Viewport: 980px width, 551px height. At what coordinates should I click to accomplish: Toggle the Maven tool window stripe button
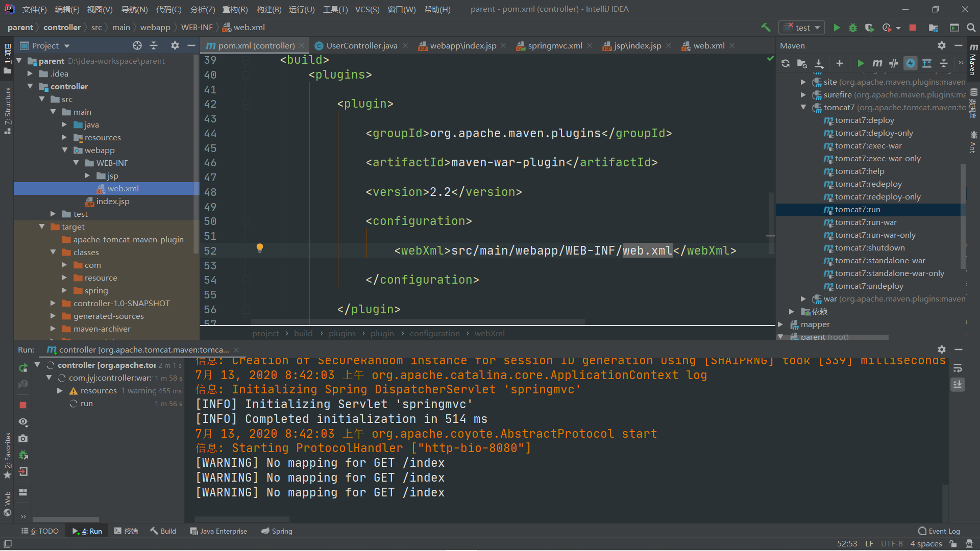[x=973, y=60]
